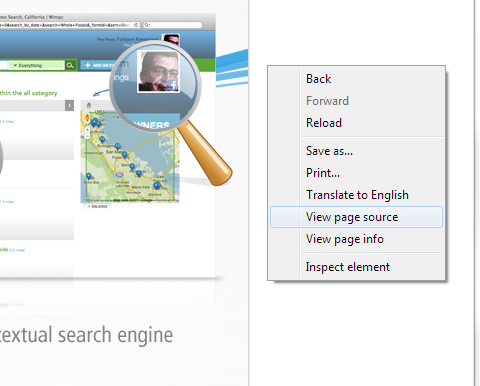Click the profile photo inside magnifier
Screen dimensions: 480x386
tap(158, 72)
